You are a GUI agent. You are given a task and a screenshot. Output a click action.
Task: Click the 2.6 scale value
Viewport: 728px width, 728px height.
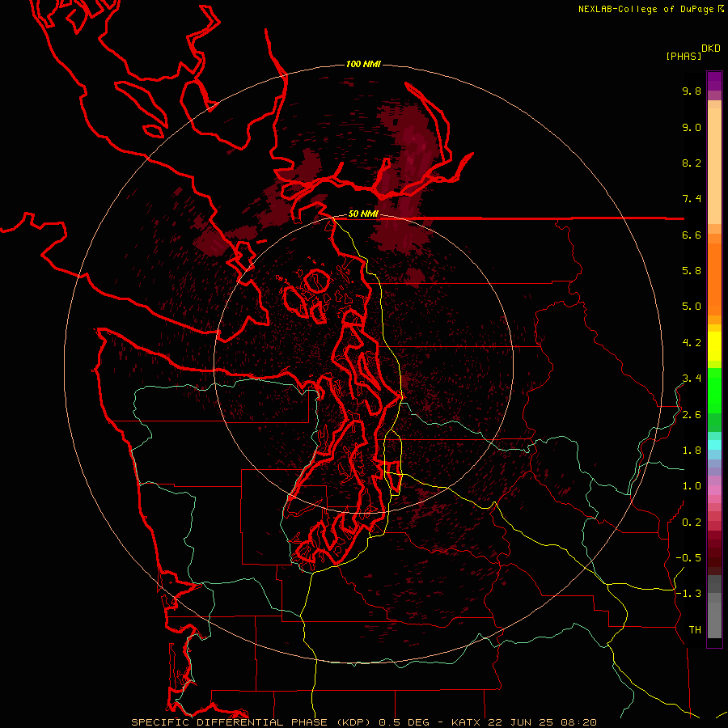point(692,415)
